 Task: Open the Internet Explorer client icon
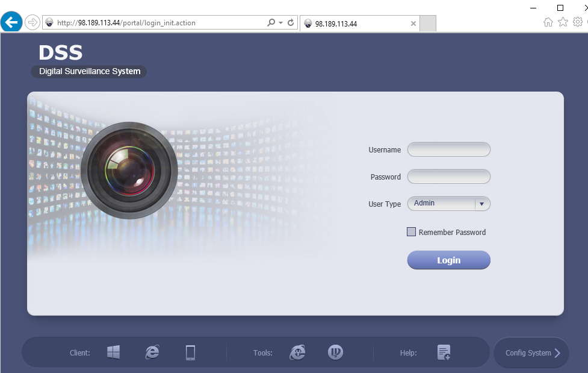point(152,353)
